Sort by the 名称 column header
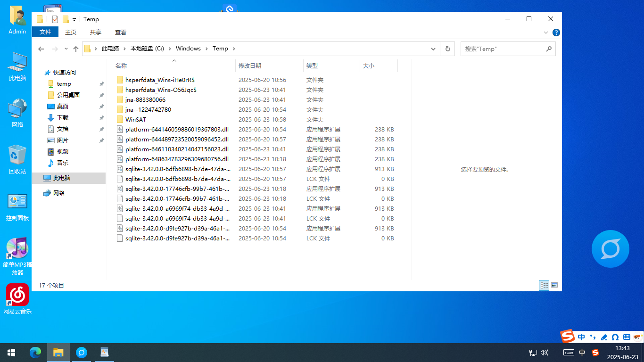The width and height of the screenshot is (644, 362). pos(173,66)
